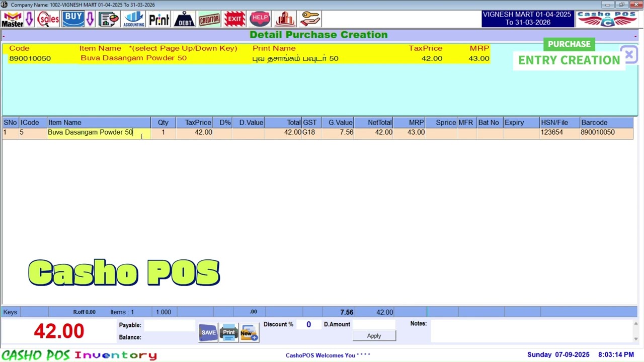
Task: Click the Item Name cell Buva Dasangam Powder 50
Action: click(x=99, y=132)
